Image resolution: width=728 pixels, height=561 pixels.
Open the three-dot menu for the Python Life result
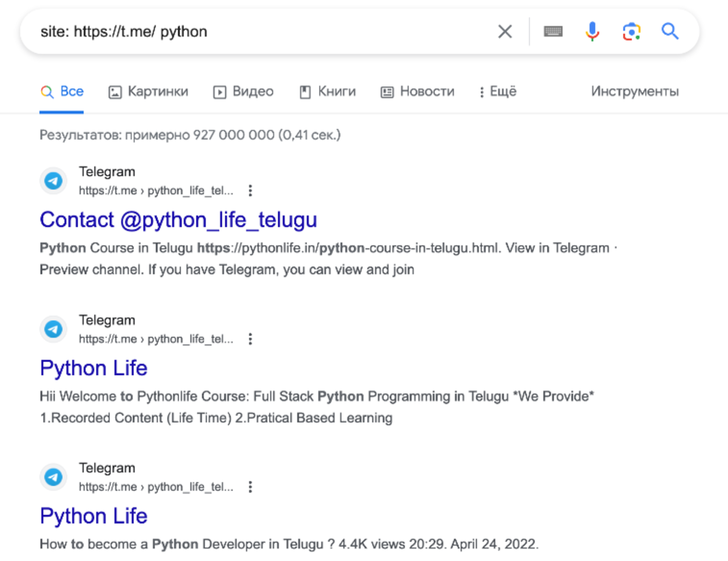coord(250,339)
